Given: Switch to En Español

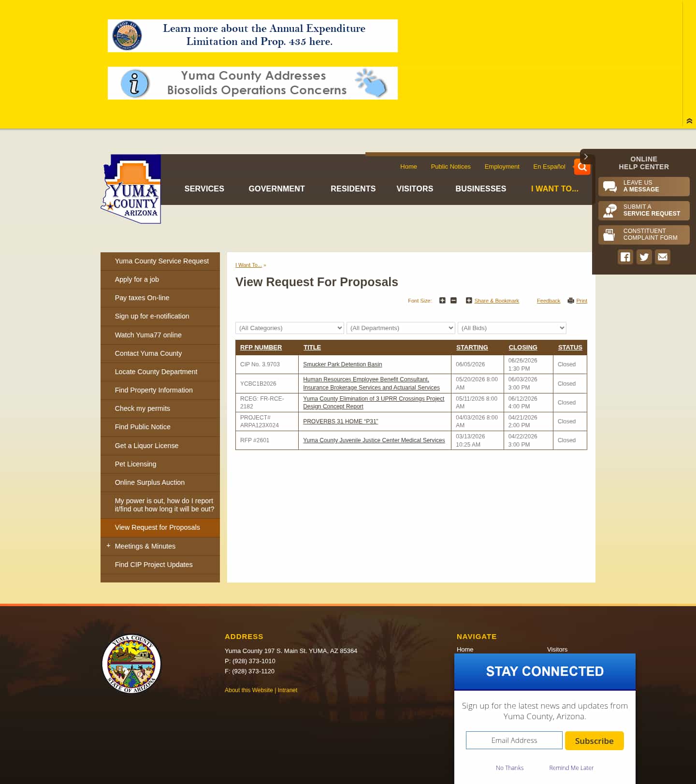Looking at the screenshot, I should tap(549, 167).
